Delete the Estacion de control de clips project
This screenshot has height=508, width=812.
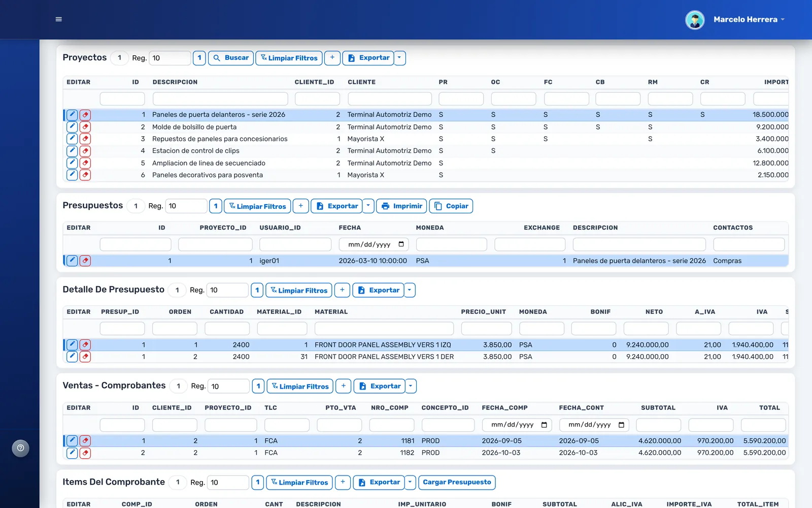pos(85,151)
